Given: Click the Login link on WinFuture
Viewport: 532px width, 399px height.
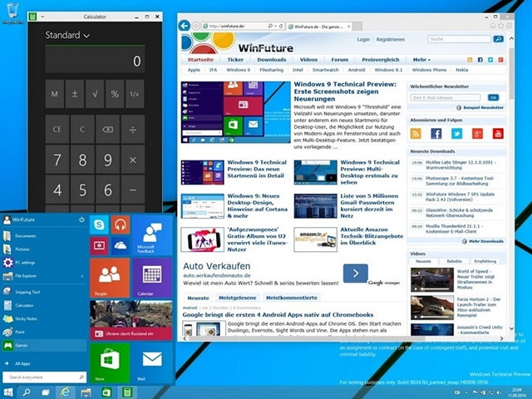Looking at the screenshot, I should [363, 39].
